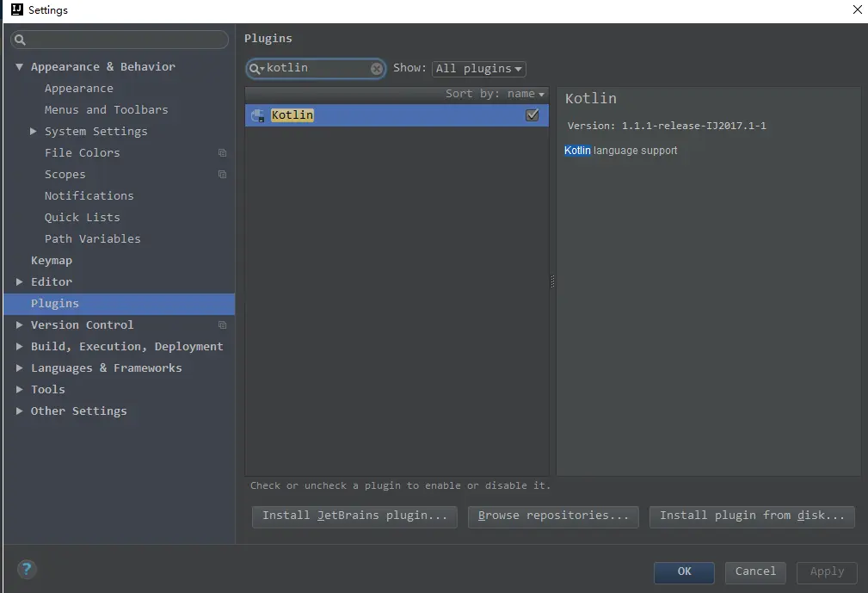Expand the Other Settings section
The width and height of the screenshot is (868, 593).
[20, 411]
